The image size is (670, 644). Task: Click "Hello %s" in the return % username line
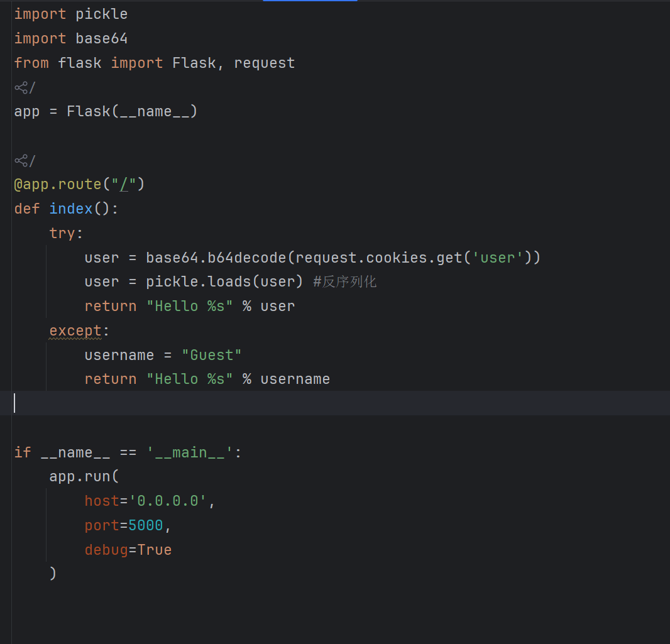click(x=189, y=379)
